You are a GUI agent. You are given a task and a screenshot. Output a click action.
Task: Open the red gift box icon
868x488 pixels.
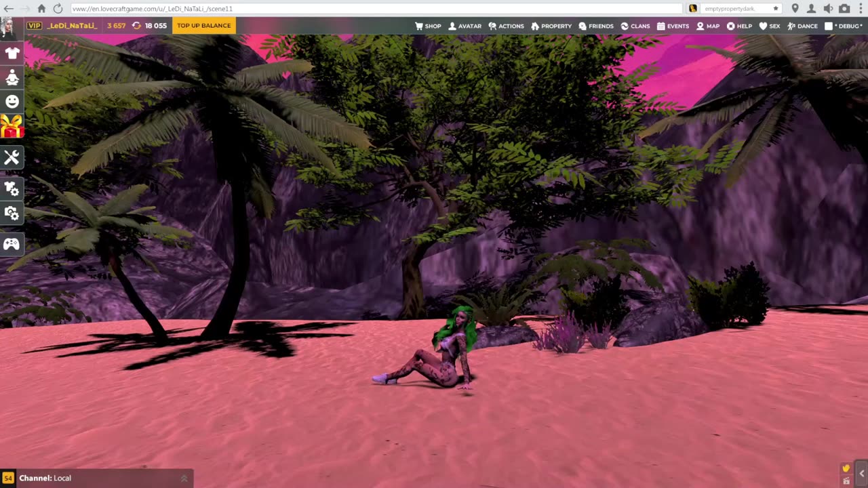12,126
